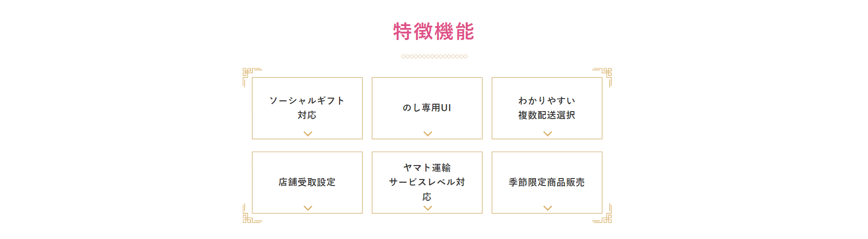The width and height of the screenshot is (868, 239).
Task: Click the down chevron below のし専用UI
Action: pyautogui.click(x=428, y=133)
